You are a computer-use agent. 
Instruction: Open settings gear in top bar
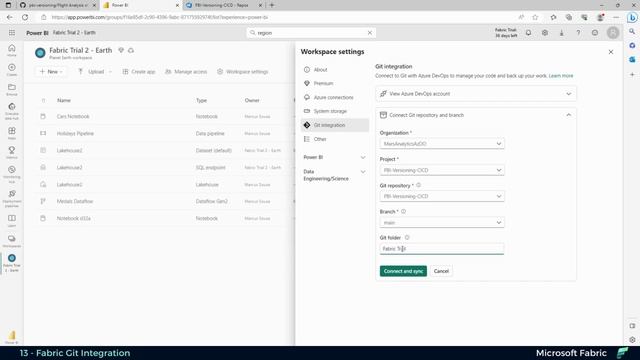click(545, 33)
